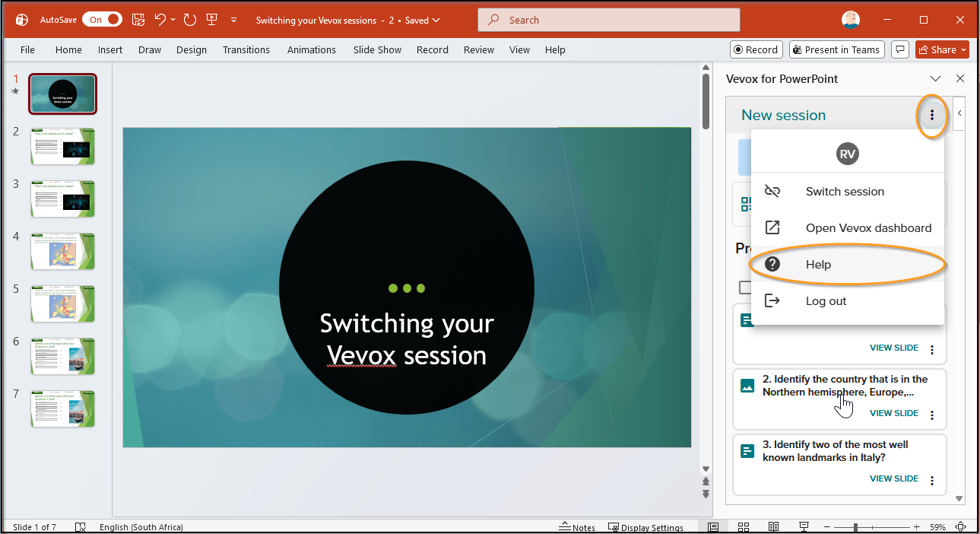Open the Transitions ribbon tab

[x=246, y=49]
